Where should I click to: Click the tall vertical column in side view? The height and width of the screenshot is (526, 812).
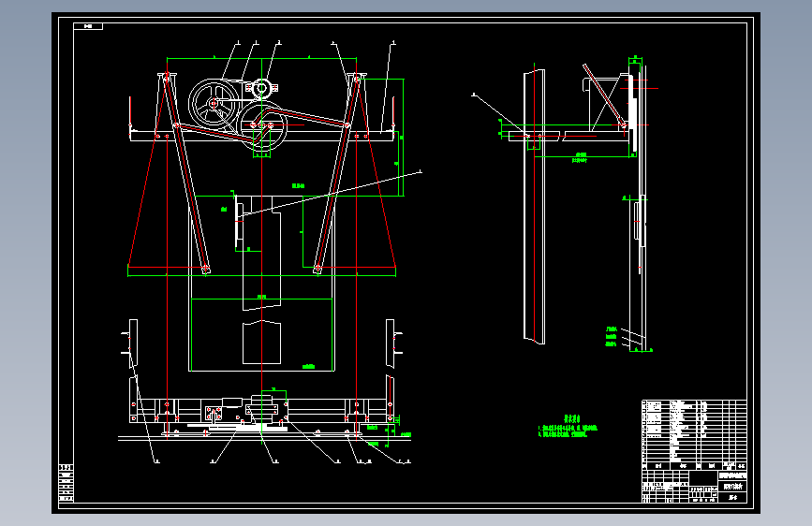pos(535,206)
